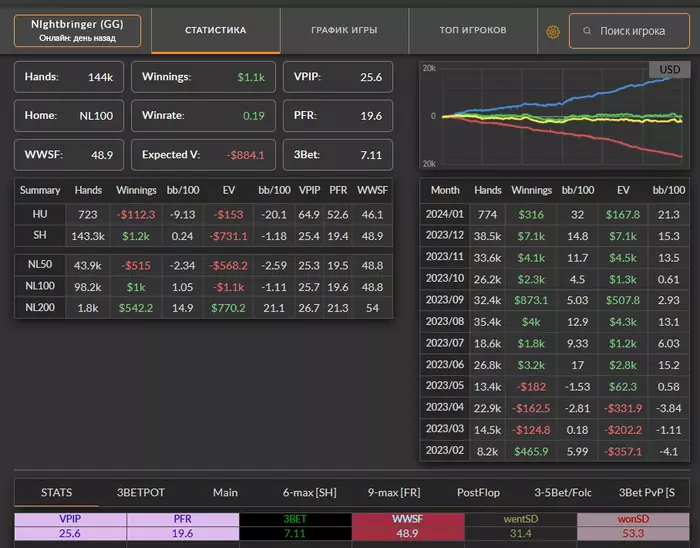Click the USD currency button on chart

tap(670, 70)
